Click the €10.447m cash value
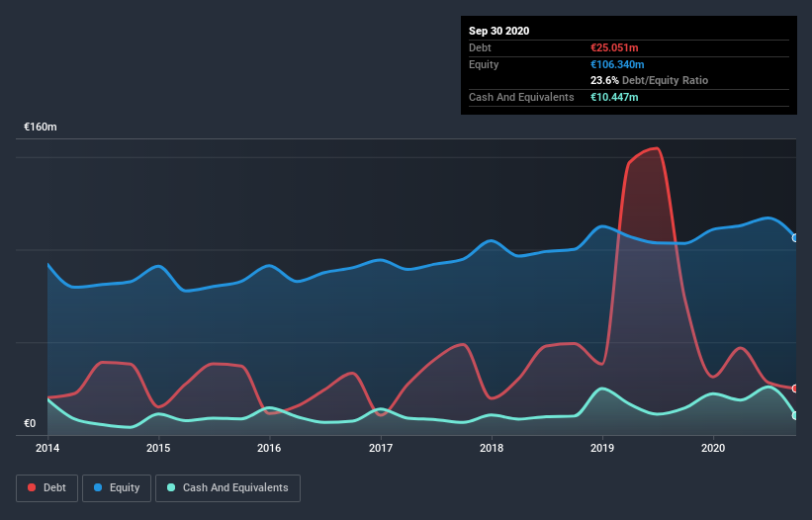Viewport: 812px width, 520px height. point(615,97)
